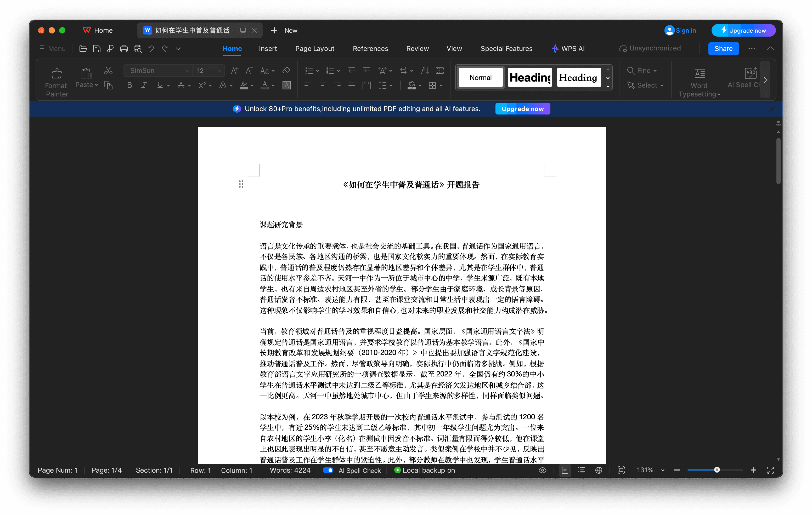Click the Sort A-to-Z icon
The height and width of the screenshot is (516, 812).
point(425,70)
